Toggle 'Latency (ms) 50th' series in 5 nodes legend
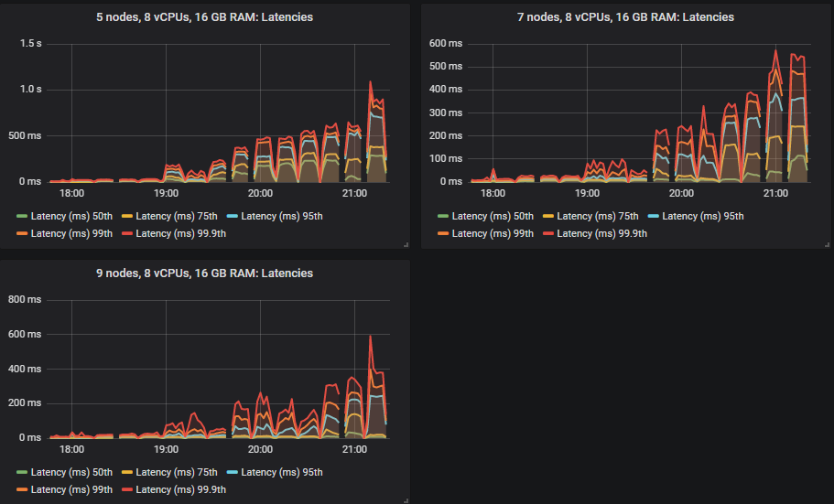Screen dimensions: 834x504 click(71, 217)
